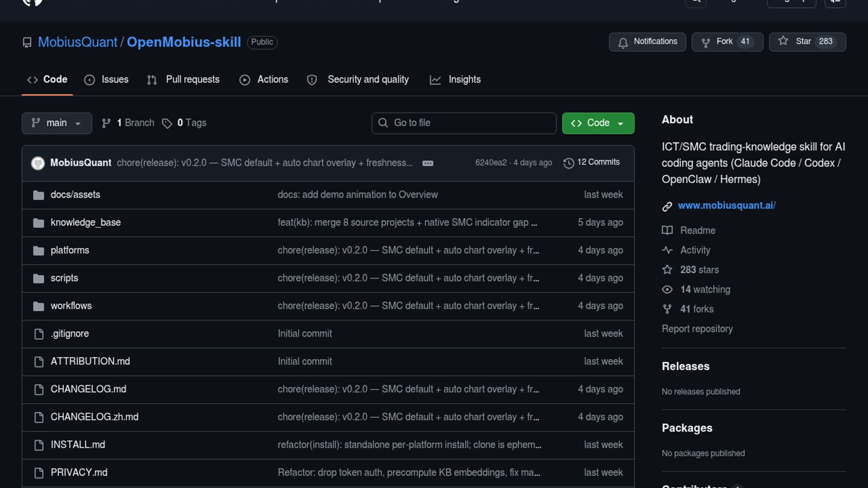The height and width of the screenshot is (488, 868).
Task: Open CHANGELOG.md file
Action: point(88,389)
